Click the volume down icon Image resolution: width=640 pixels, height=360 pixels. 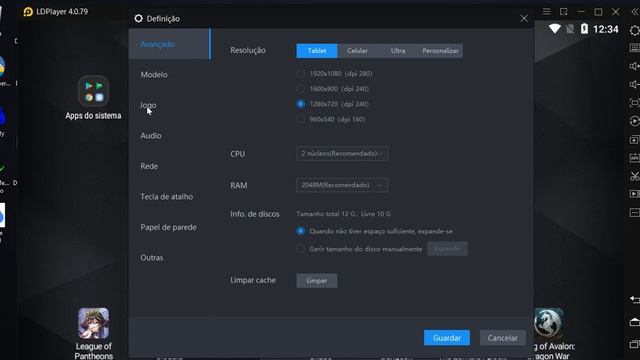[635, 84]
